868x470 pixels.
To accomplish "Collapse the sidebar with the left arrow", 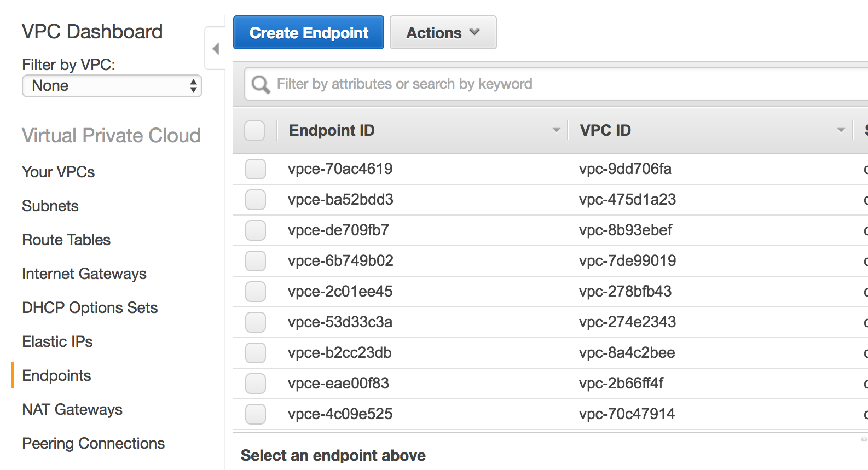I will click(x=216, y=49).
